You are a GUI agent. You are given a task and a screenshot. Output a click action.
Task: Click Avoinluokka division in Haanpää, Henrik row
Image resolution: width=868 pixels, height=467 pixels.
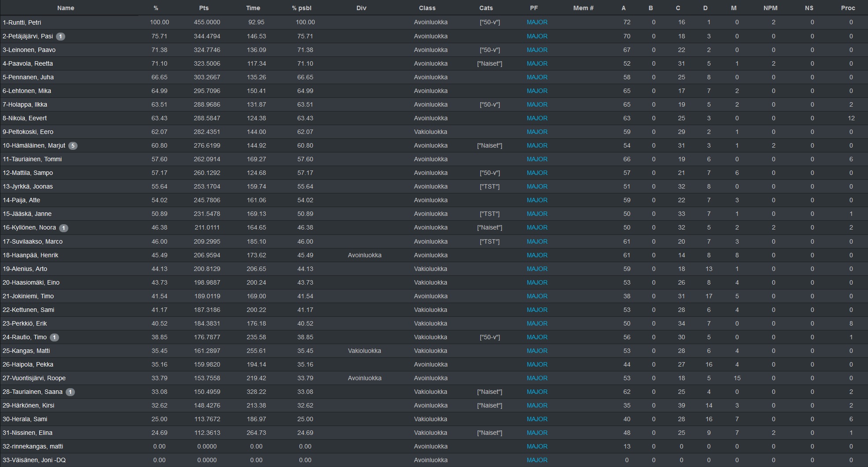tap(365, 255)
